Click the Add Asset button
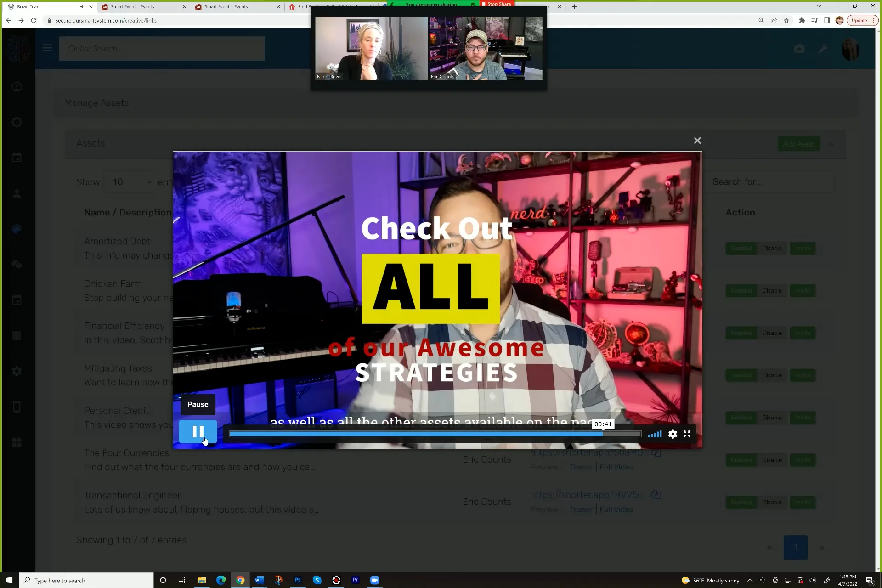 tap(799, 144)
